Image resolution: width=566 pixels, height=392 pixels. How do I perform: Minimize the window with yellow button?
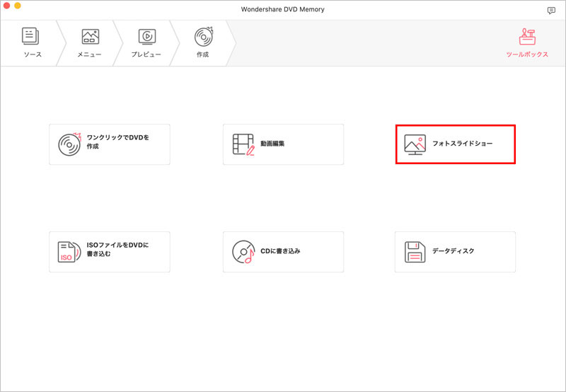[17, 6]
